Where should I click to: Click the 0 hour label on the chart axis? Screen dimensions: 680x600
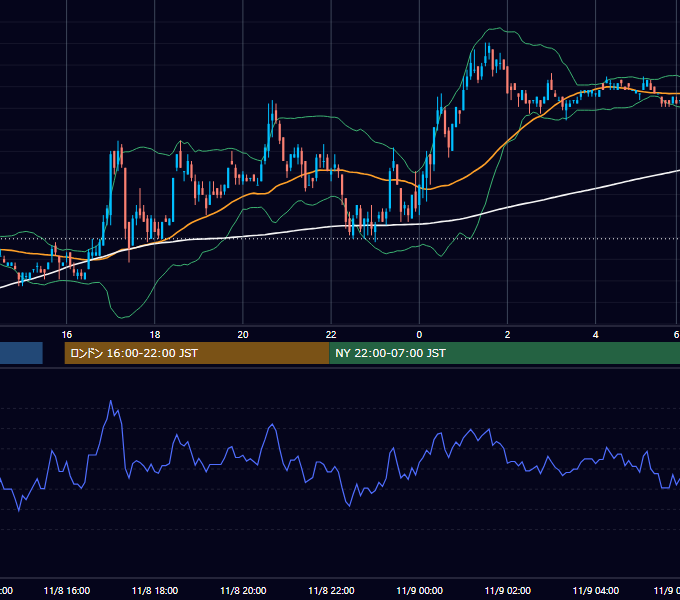(x=419, y=335)
